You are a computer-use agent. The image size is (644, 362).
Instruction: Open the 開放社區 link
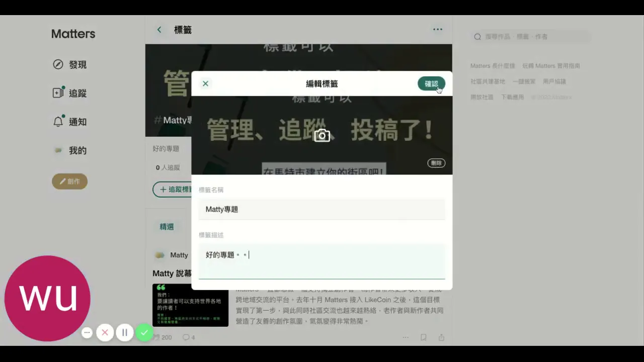[482, 97]
